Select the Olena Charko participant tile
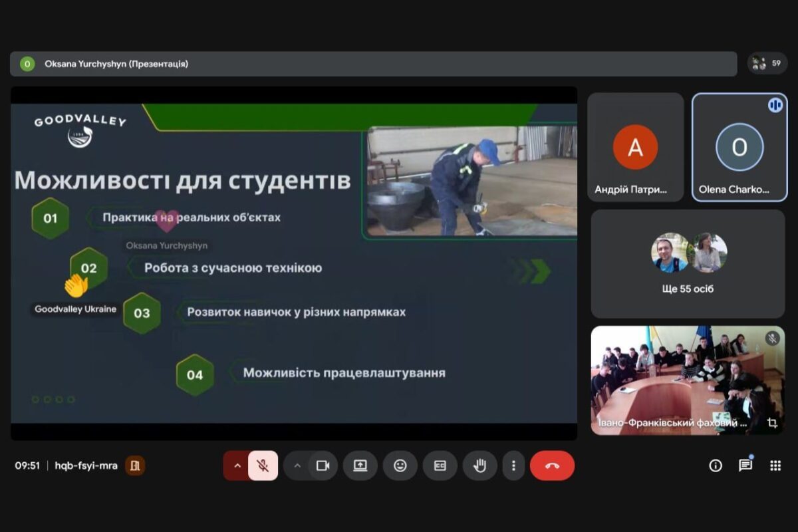The width and height of the screenshot is (798, 532). click(x=739, y=148)
